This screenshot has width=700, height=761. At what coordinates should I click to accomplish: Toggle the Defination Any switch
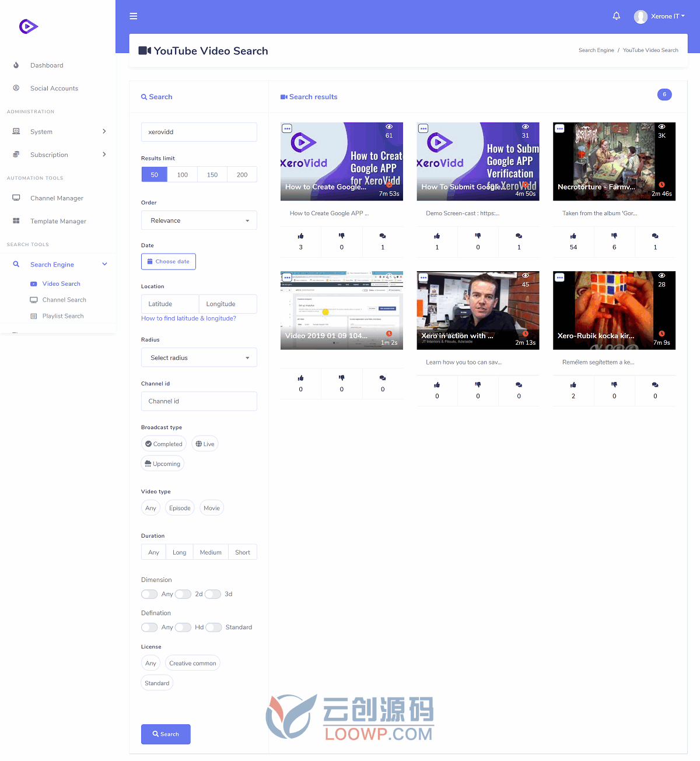coord(149,627)
